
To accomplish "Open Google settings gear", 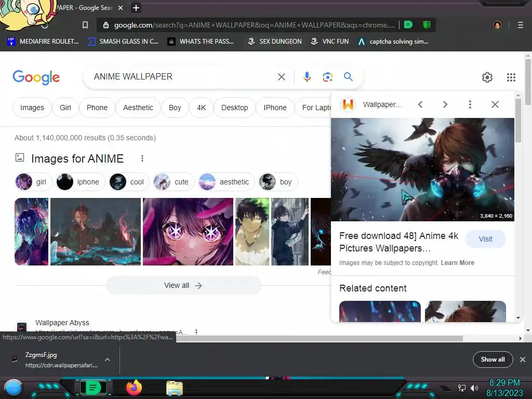I will tap(487, 77).
